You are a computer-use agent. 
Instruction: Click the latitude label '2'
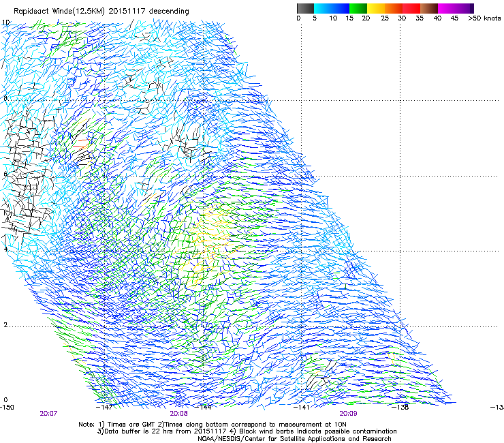[x=5, y=325]
